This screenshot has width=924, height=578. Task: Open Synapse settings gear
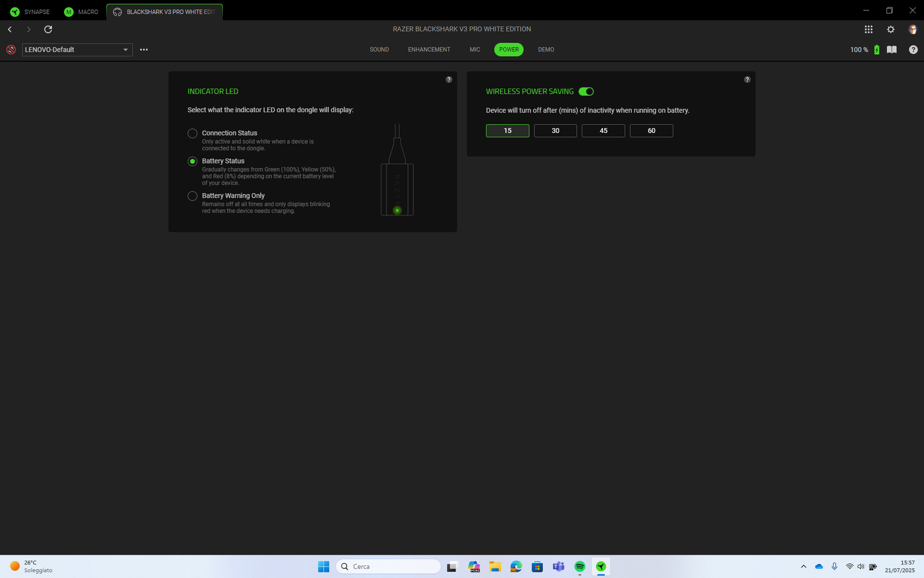891,29
